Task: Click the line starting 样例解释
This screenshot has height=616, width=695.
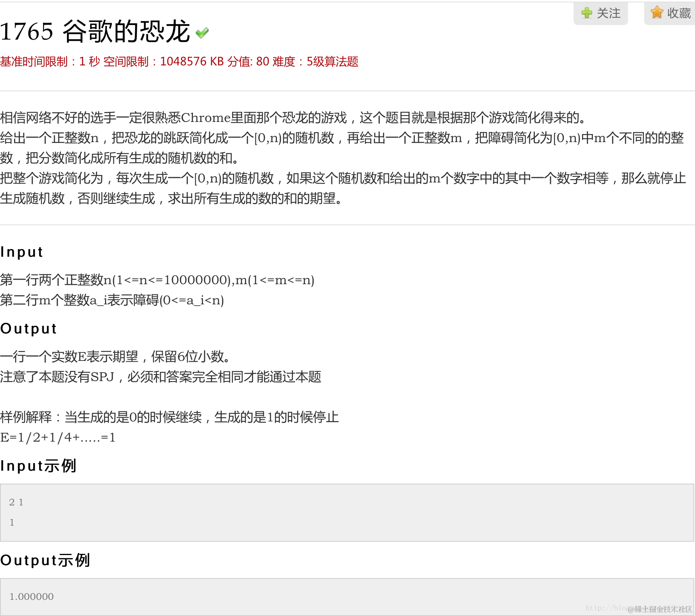Action: 170,417
